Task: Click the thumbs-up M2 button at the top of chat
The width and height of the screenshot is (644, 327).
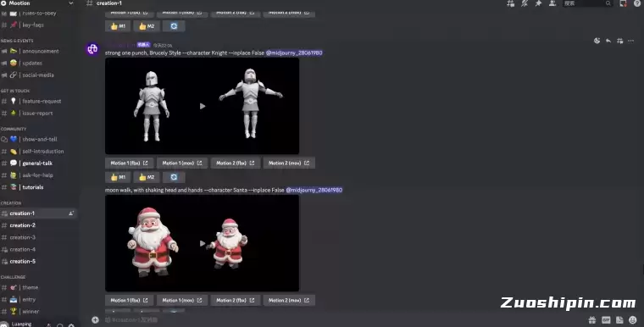Action: click(147, 26)
